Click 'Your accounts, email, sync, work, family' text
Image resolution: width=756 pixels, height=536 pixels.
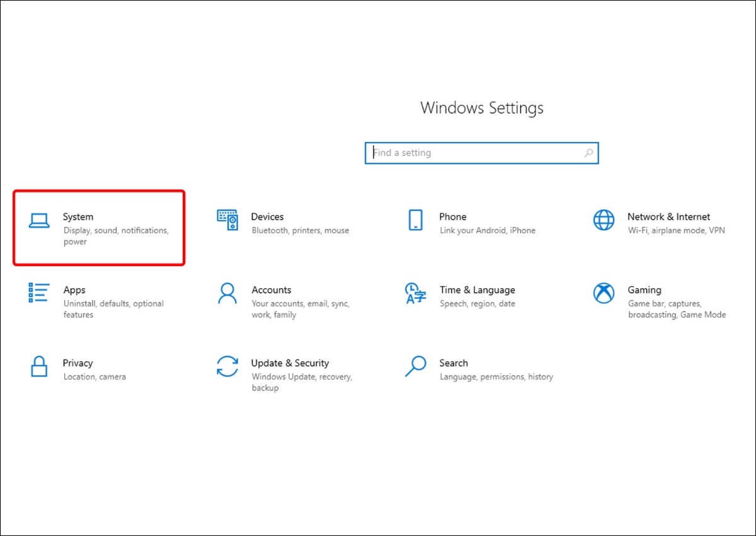[x=301, y=309]
